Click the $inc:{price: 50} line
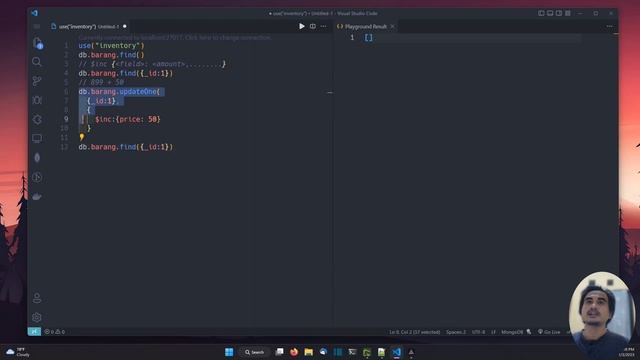The image size is (640, 360). 128,119
